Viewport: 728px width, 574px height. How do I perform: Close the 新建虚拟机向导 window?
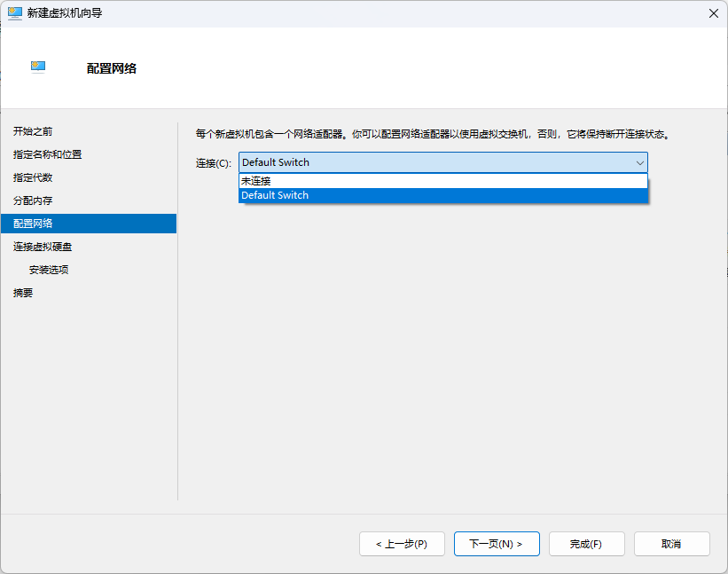(713, 13)
